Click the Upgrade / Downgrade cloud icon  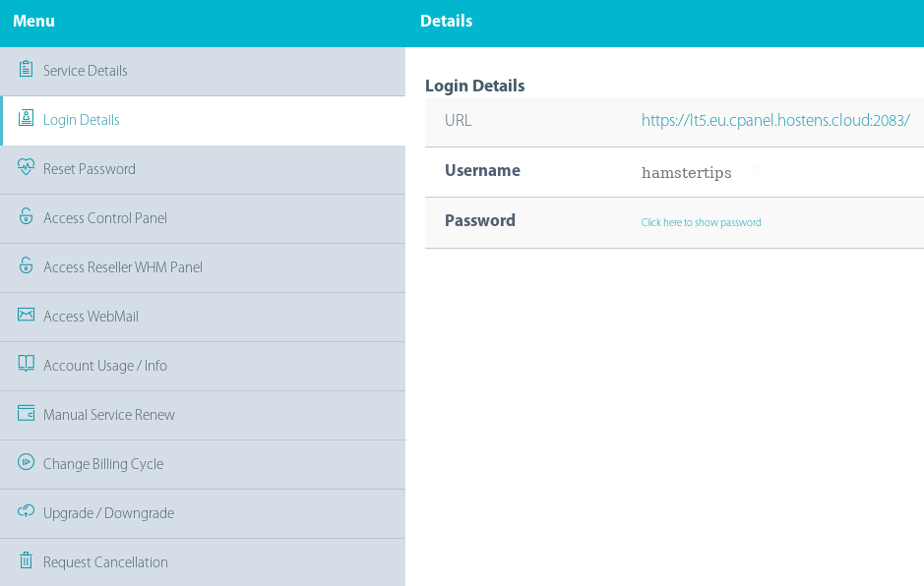pyautogui.click(x=26, y=511)
